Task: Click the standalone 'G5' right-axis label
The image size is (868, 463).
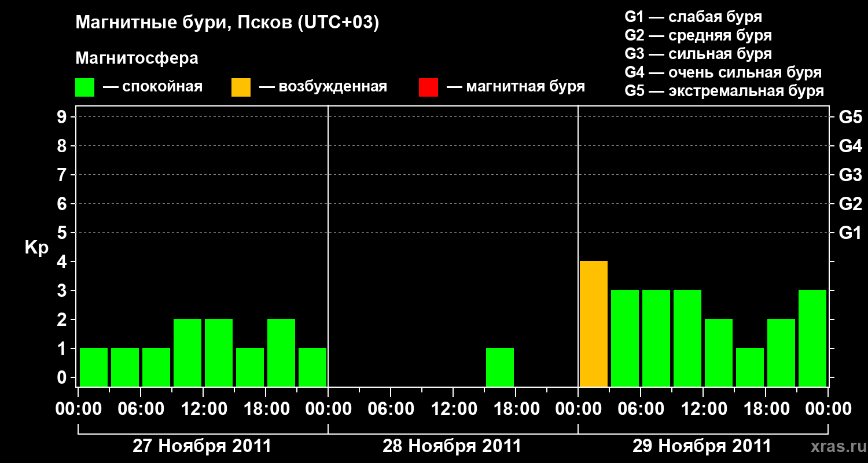Action: [x=850, y=117]
